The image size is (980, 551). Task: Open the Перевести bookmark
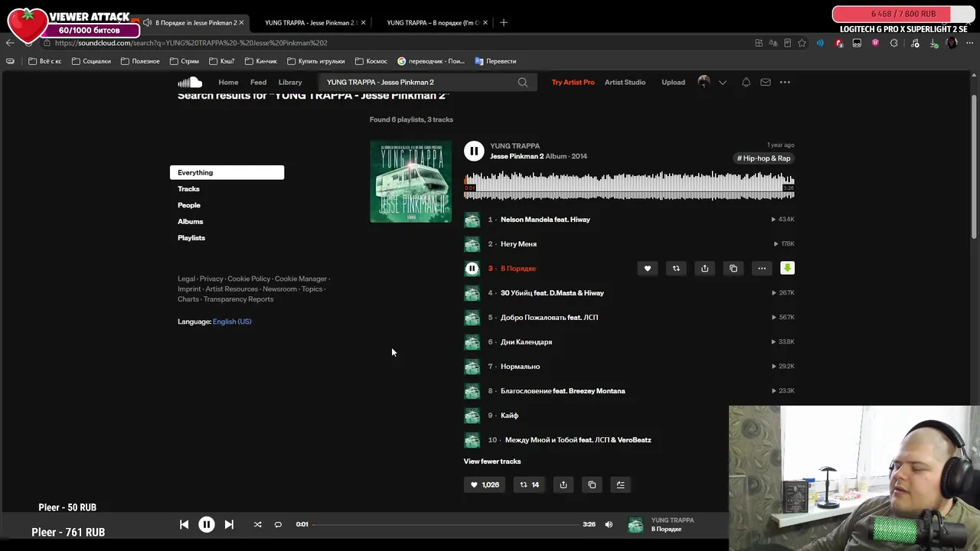pyautogui.click(x=495, y=61)
